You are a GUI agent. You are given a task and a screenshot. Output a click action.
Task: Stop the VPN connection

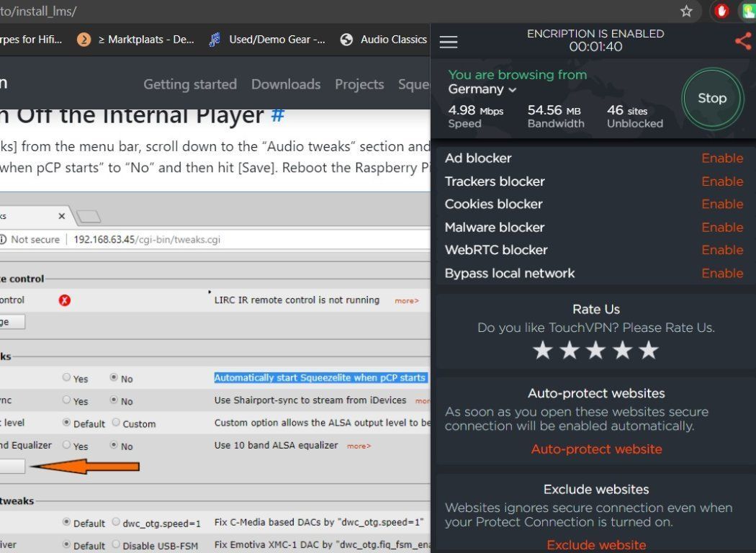712,99
